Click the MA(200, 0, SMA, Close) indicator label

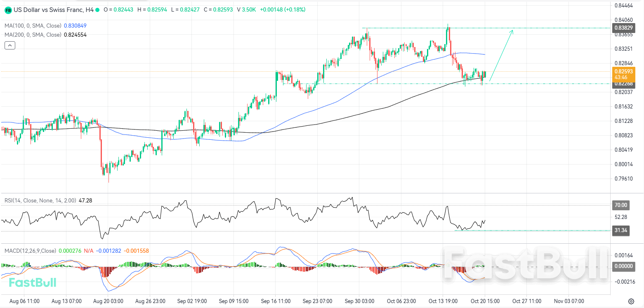pyautogui.click(x=33, y=35)
